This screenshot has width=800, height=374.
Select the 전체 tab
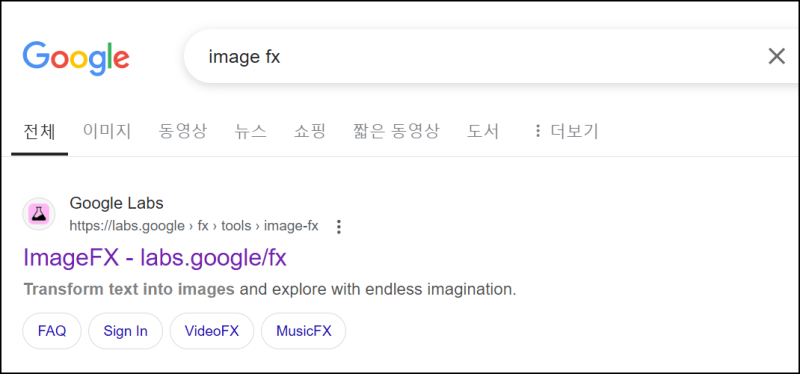pos(39,132)
